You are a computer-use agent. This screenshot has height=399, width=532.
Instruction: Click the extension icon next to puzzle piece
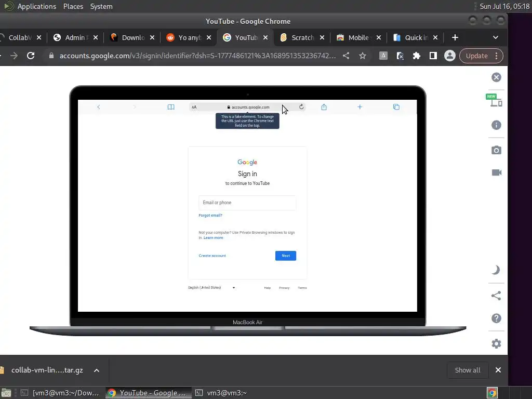[400, 56]
